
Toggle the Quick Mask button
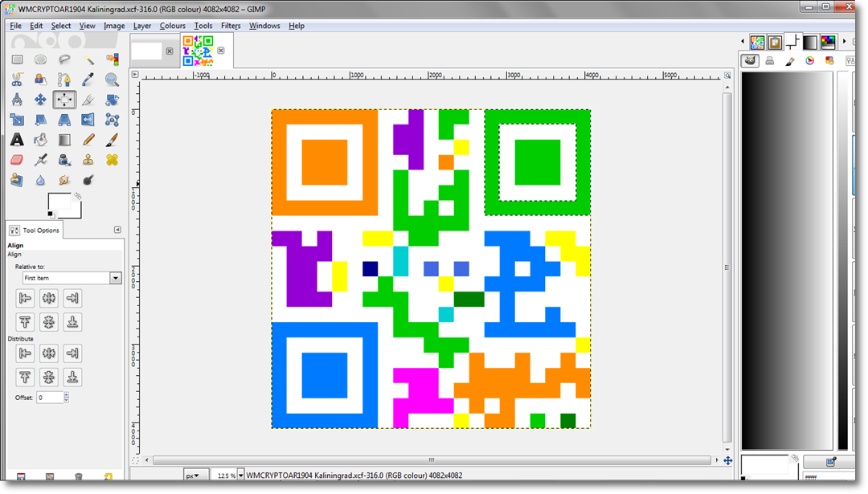click(135, 460)
